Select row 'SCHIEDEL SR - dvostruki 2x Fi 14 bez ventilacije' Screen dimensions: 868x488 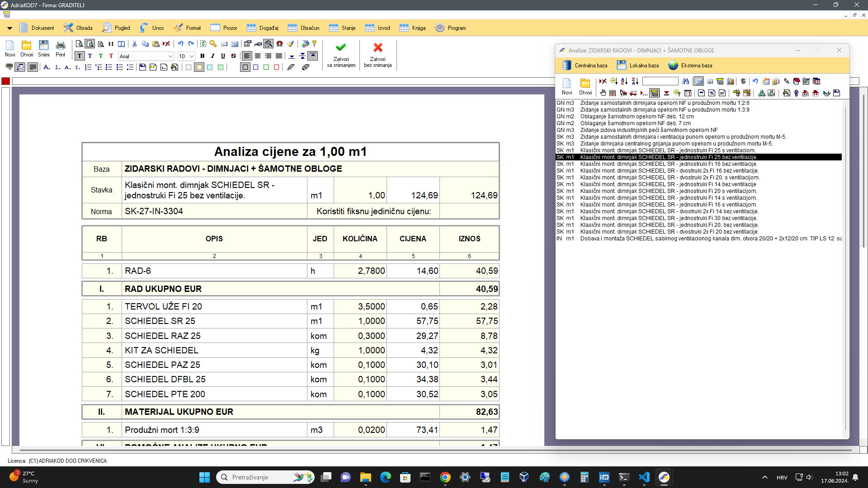(x=699, y=211)
